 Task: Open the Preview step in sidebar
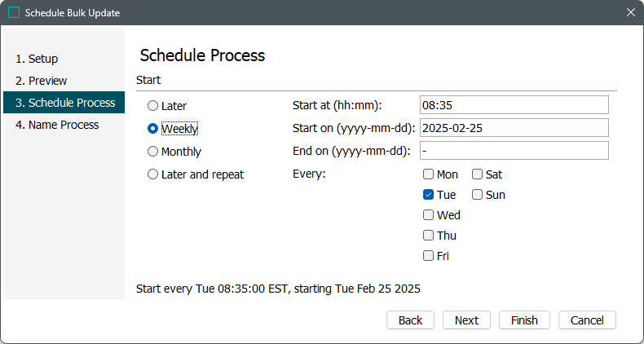[41, 81]
